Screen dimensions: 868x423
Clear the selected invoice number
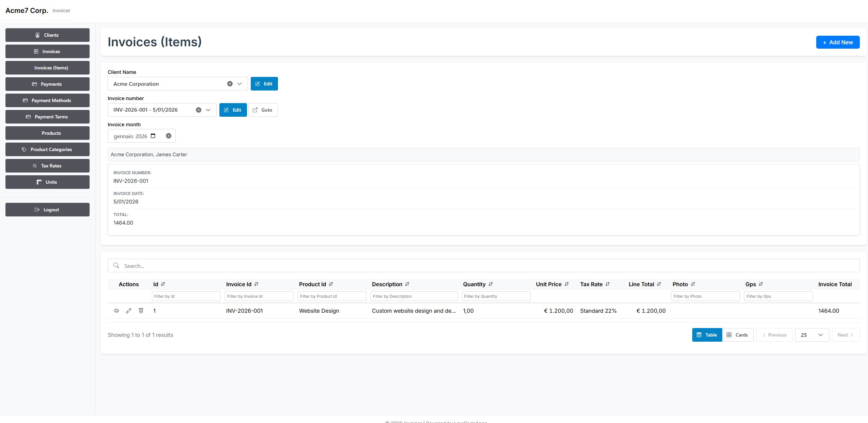199,110
